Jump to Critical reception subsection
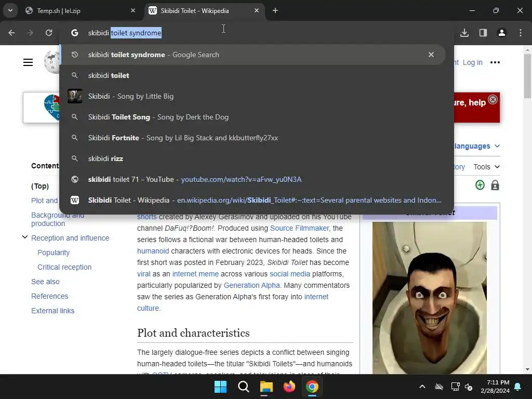Screen dimensions: 532x399 [64, 268]
